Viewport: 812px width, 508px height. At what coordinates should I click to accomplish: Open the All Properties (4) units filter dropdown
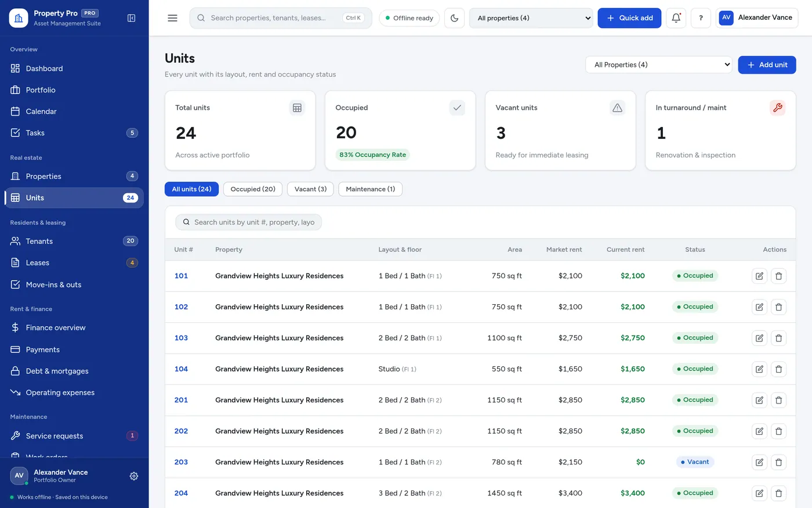(659, 64)
